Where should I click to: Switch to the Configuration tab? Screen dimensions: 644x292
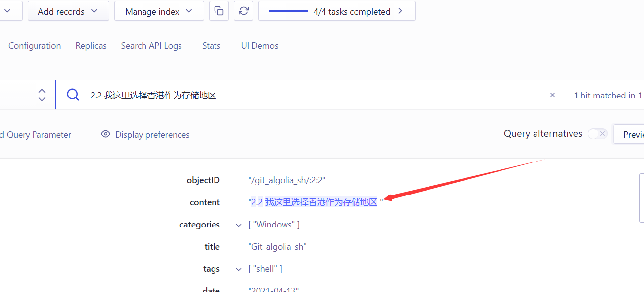coord(35,46)
